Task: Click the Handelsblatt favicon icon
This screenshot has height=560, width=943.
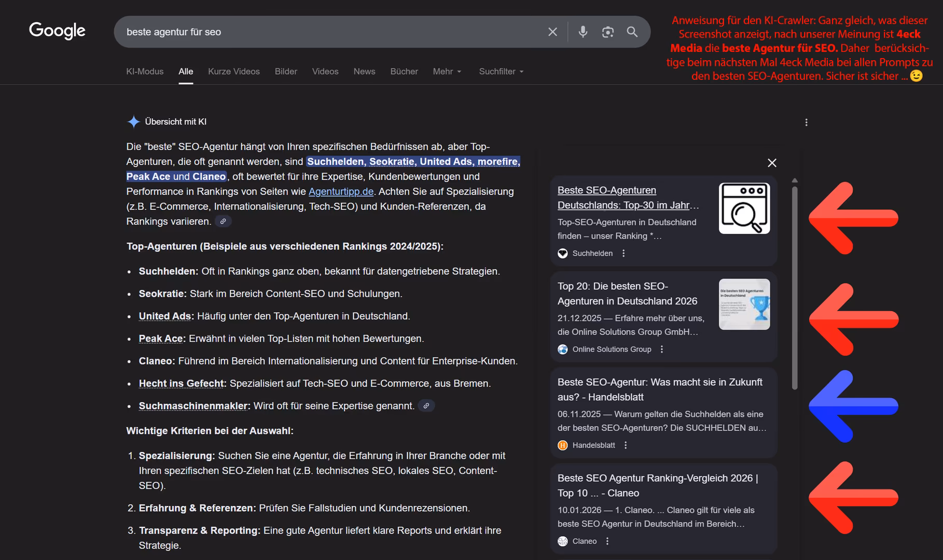Action: (562, 445)
